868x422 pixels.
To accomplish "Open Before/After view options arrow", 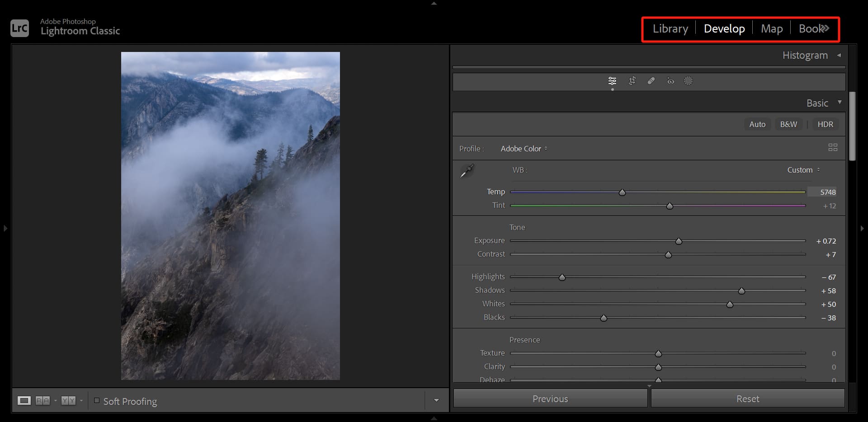I will [x=81, y=401].
